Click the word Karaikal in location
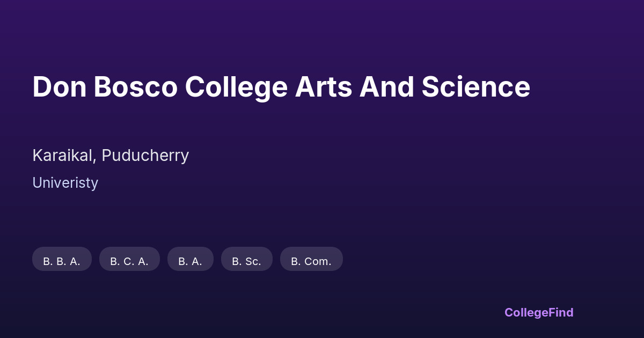This screenshot has height=338, width=644. click(x=63, y=156)
